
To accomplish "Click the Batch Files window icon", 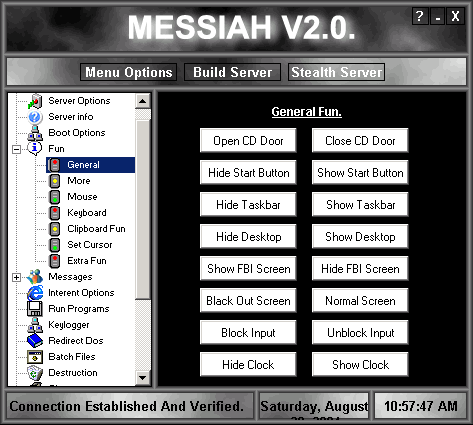I will coord(35,357).
